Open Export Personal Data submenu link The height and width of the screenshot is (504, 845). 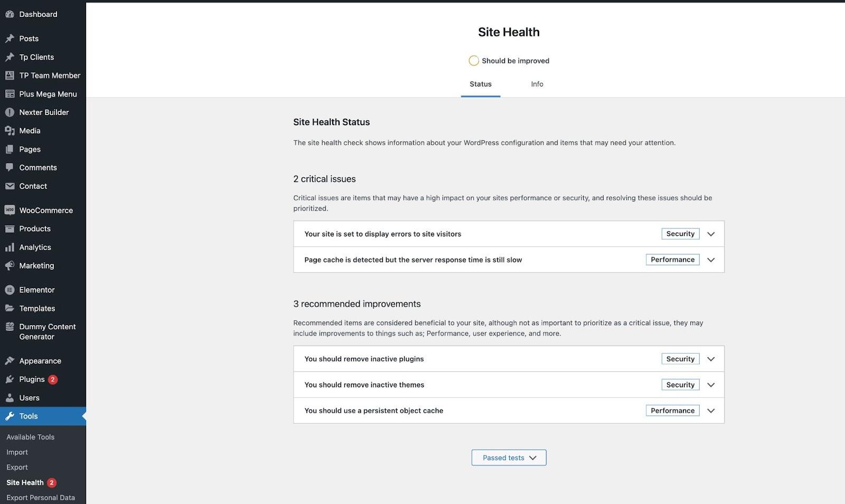[41, 498]
